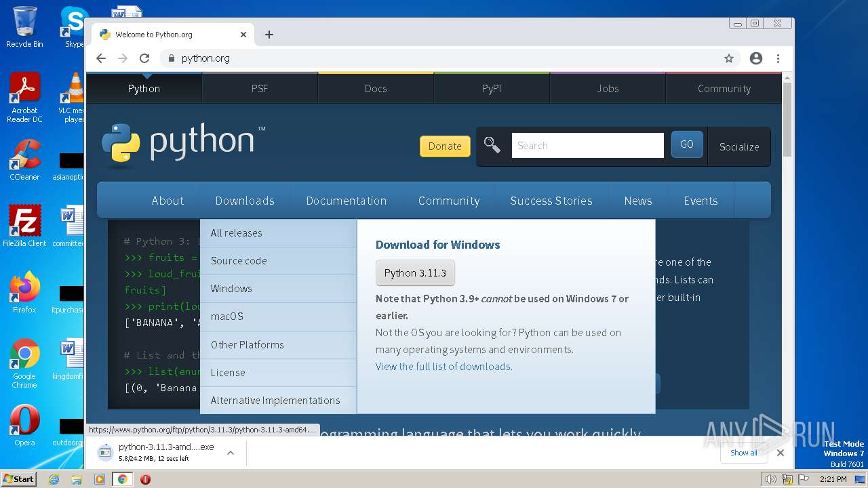The width and height of the screenshot is (868, 488).
Task: Open the Firefox desktop icon
Action: 24,292
